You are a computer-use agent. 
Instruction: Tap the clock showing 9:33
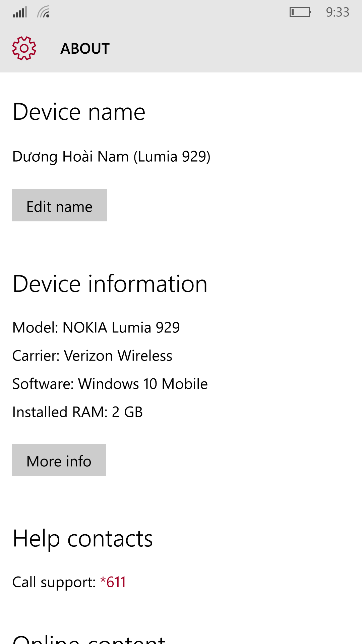point(338,12)
